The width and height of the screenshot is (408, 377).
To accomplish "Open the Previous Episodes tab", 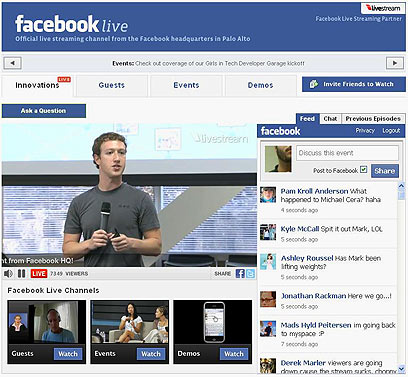I will click(373, 119).
